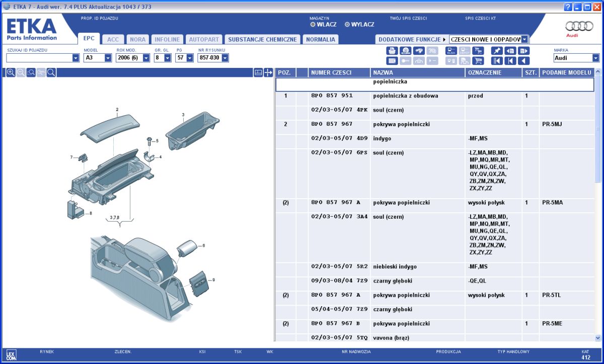Open the Marka Audi dropdown
This screenshot has width=604, height=364.
click(x=596, y=58)
